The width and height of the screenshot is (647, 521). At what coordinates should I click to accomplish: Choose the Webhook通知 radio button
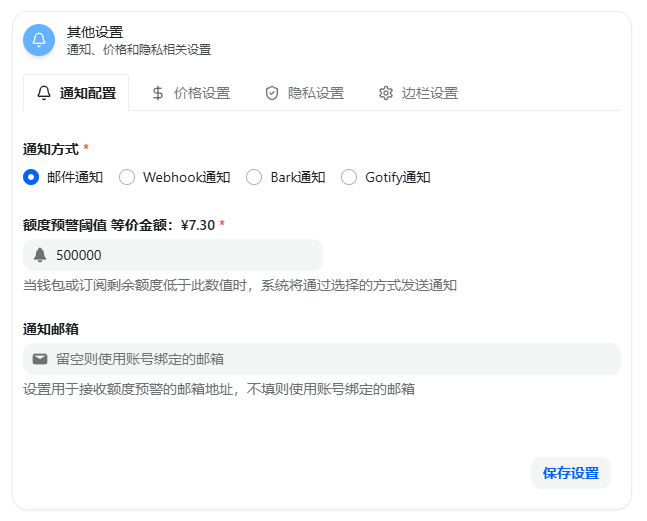pos(127,177)
